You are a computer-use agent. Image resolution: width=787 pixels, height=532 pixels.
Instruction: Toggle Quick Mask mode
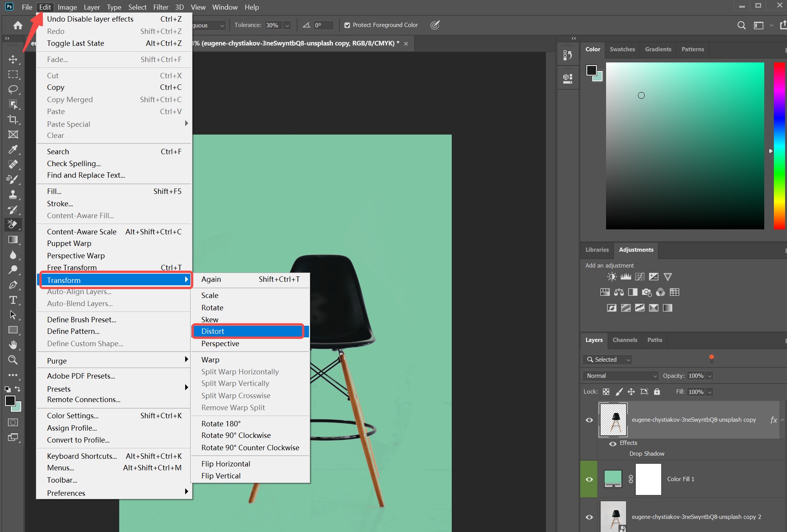(x=13, y=422)
